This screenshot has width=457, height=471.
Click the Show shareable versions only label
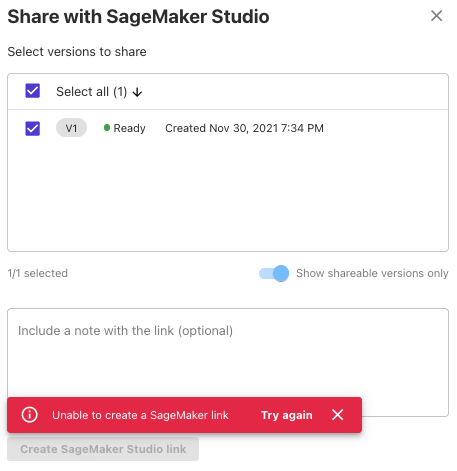[x=372, y=273]
